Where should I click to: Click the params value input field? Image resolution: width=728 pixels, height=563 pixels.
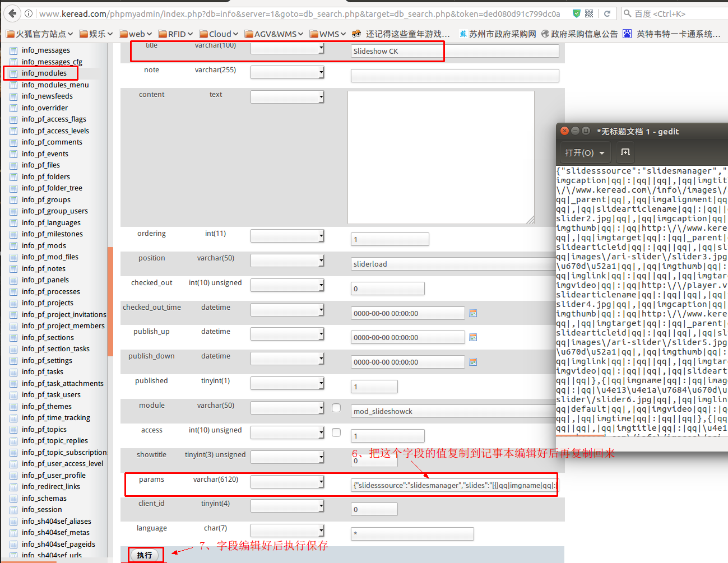pos(455,485)
